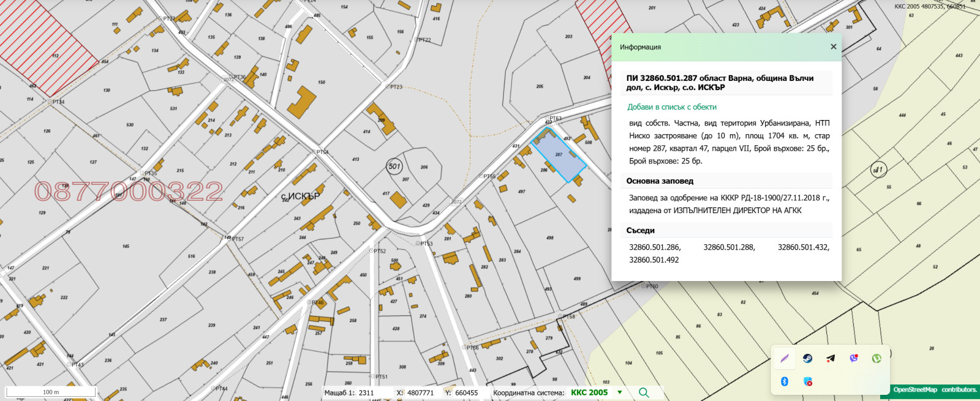Screen dimensions: 980x401
Task: Click 'Добави в списък с обекти' link
Action: click(x=671, y=107)
